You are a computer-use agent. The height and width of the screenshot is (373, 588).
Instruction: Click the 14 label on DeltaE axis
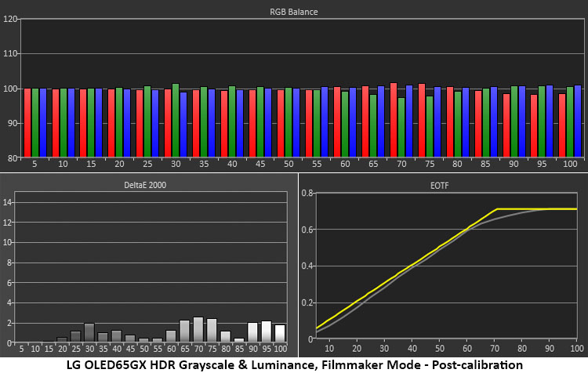coord(9,202)
